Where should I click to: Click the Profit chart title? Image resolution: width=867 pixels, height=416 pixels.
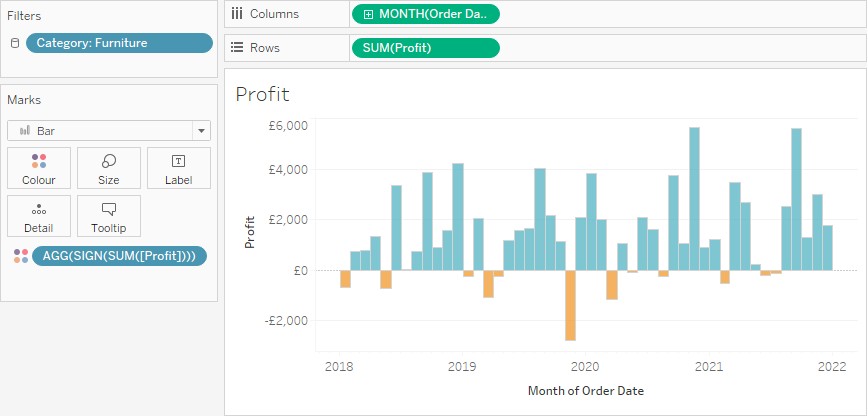click(262, 95)
